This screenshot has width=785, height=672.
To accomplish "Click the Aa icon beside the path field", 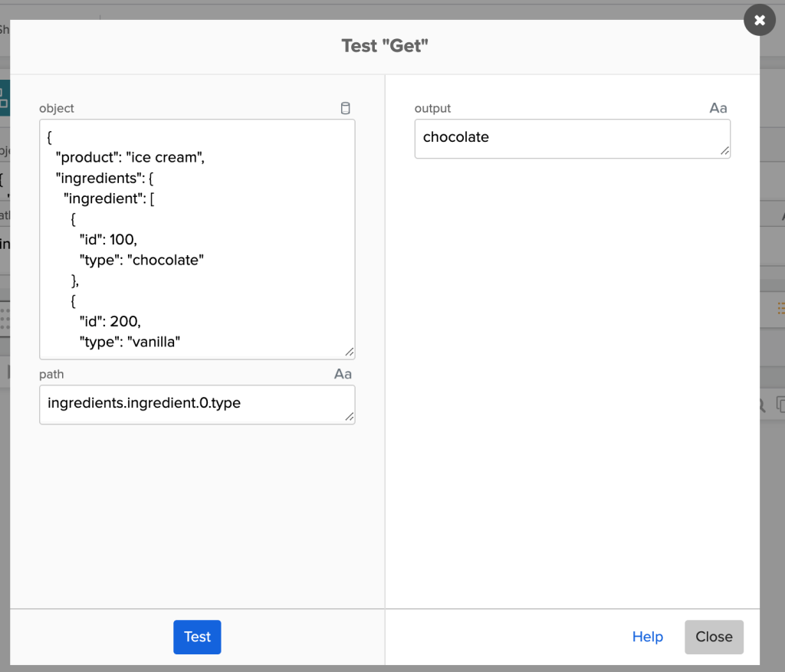I will pyautogui.click(x=343, y=374).
